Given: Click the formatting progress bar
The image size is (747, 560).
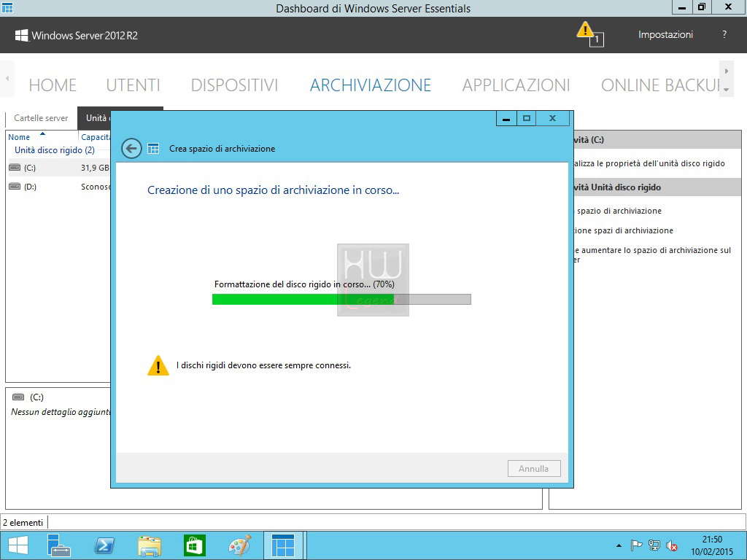Looking at the screenshot, I should click(341, 300).
